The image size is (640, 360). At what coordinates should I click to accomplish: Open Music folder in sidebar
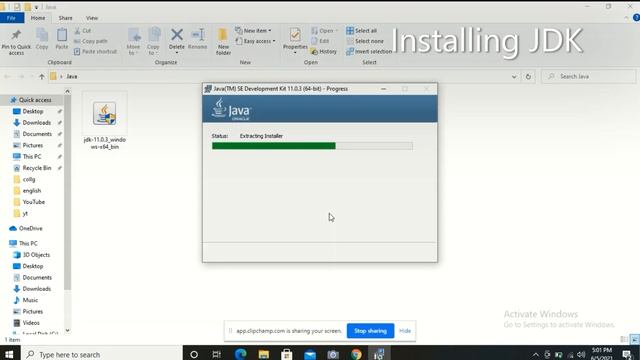pyautogui.click(x=30, y=300)
